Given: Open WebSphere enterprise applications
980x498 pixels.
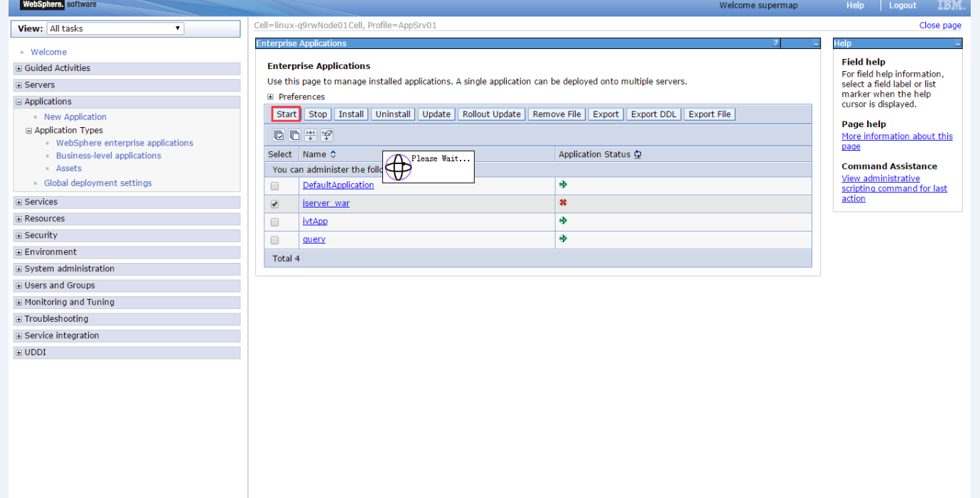Looking at the screenshot, I should coord(124,143).
